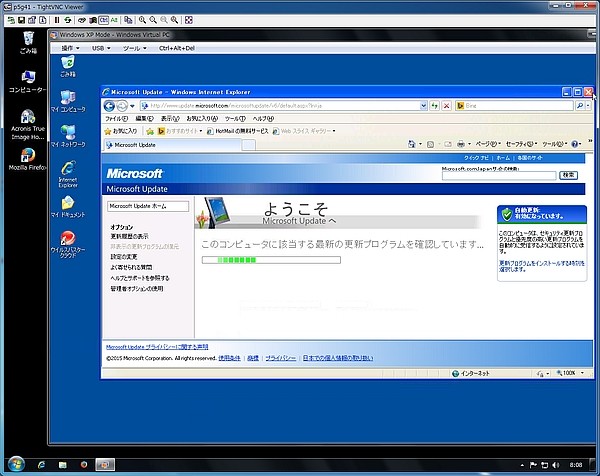Click the IE search magnifier button
600x476 pixels.
580,106
